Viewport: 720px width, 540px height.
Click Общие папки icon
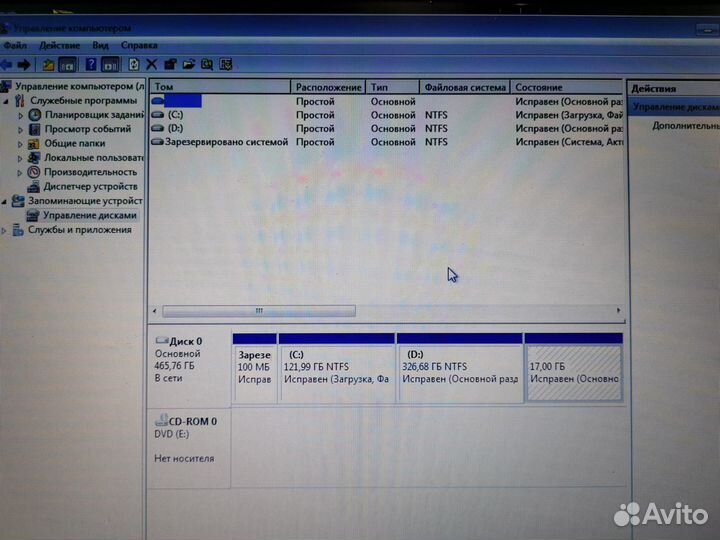34,144
